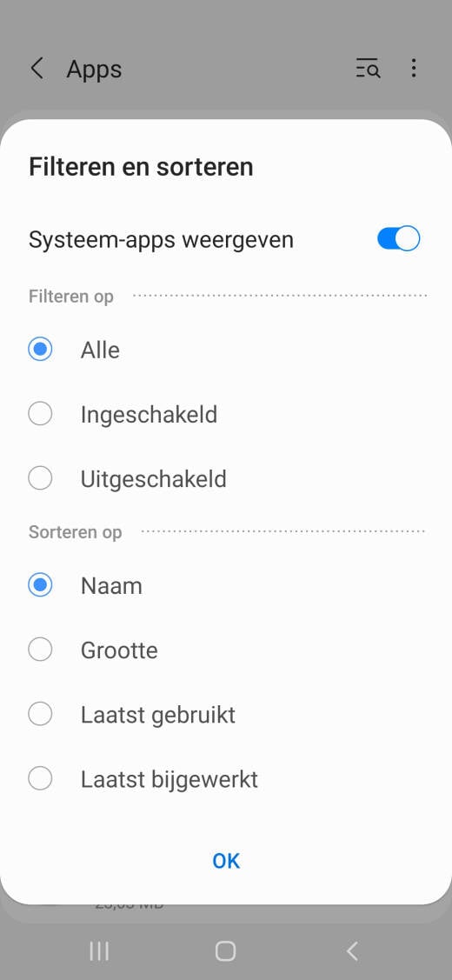Screen dimensions: 452x980
Task: Select the Ingeschakeld radio button
Action: (40, 414)
